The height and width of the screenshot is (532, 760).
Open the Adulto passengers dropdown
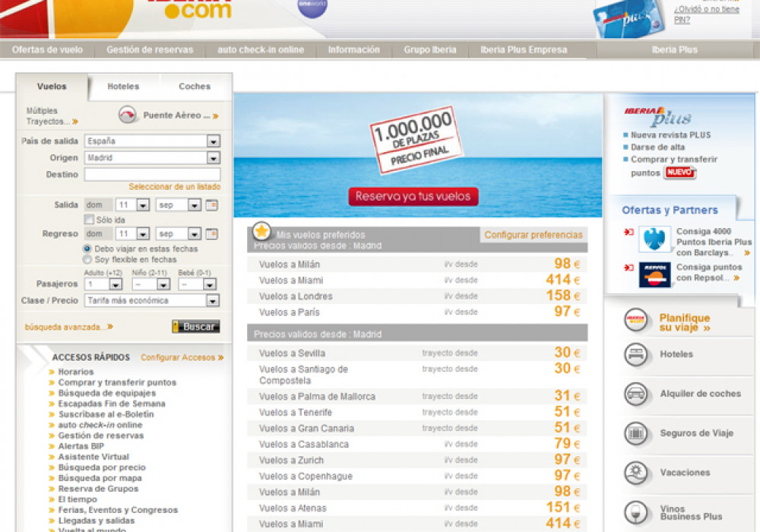116,284
